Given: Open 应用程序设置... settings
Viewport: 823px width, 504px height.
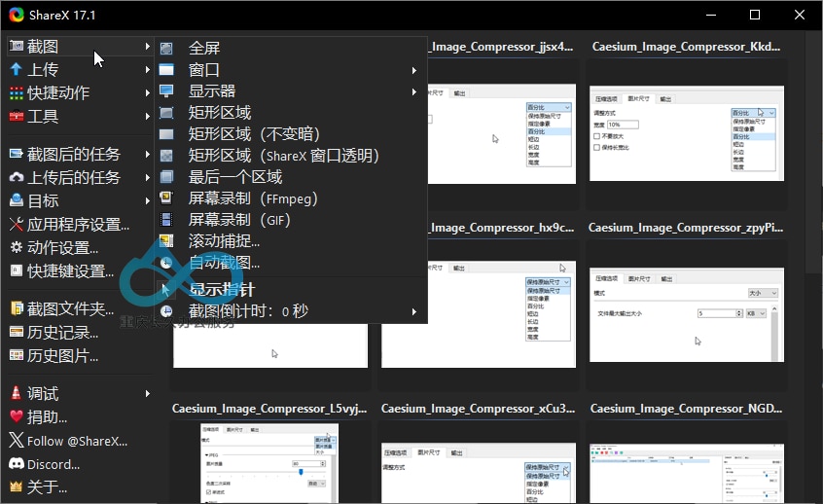Looking at the screenshot, I should tap(78, 224).
